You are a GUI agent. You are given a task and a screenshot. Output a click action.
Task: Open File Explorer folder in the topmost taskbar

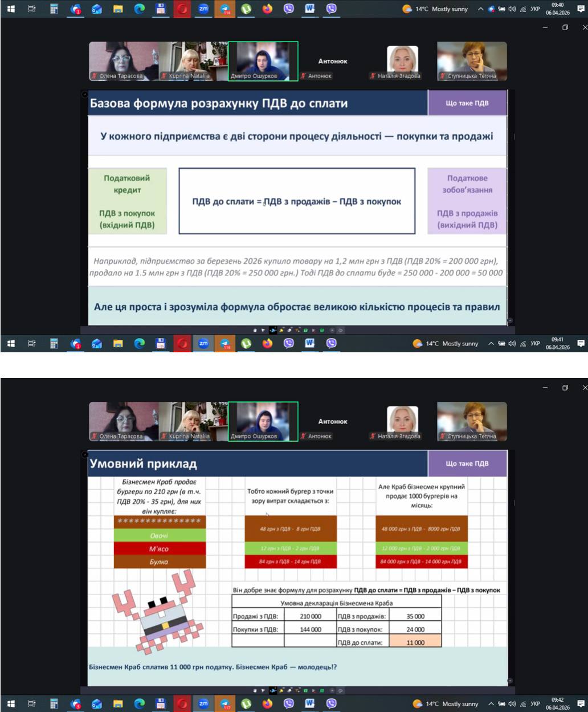(x=118, y=9)
